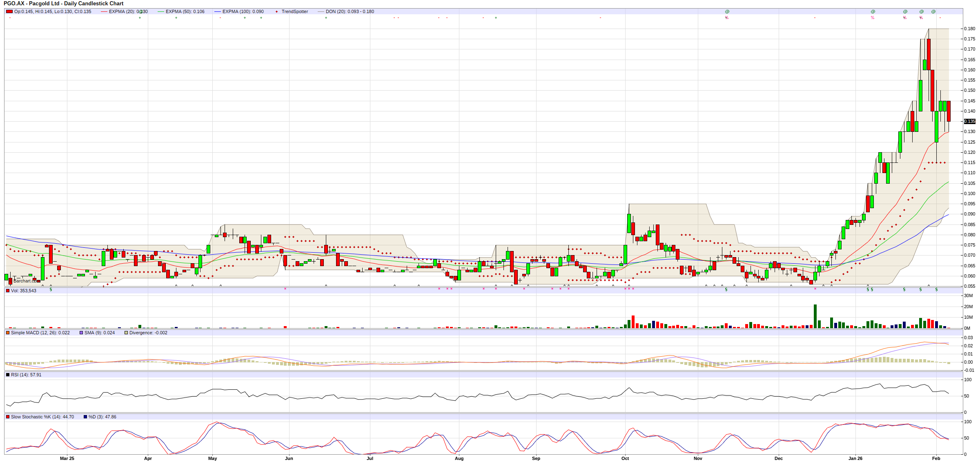Click the DON (20): 0.093 - 0.180 label
Screen dimensions: 980x471
click(350, 11)
